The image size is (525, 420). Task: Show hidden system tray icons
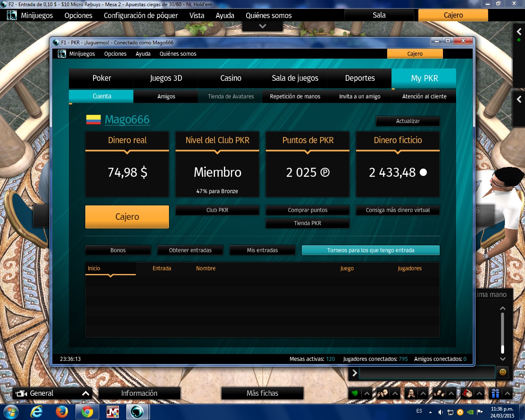(430, 412)
